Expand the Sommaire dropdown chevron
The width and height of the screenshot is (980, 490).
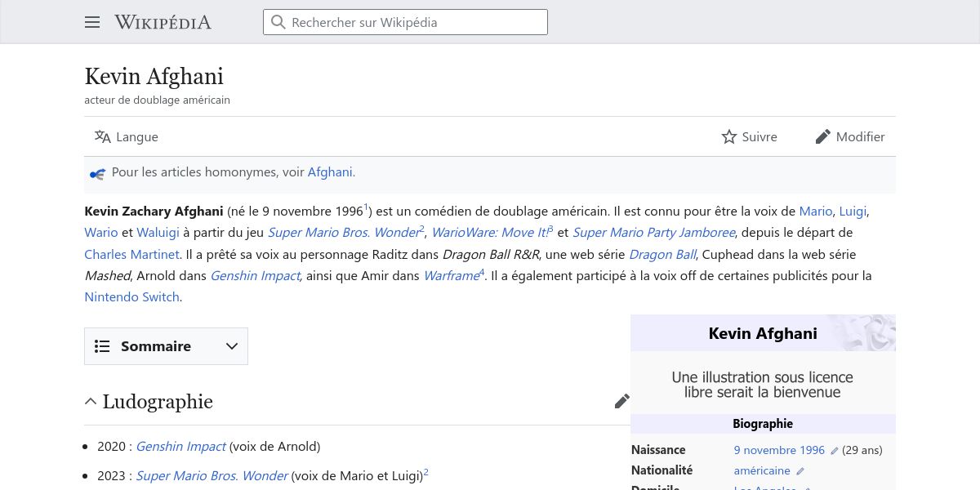pyautogui.click(x=232, y=346)
